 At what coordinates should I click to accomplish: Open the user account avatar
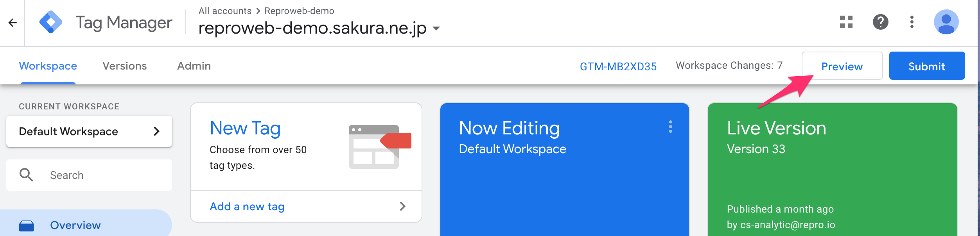(x=946, y=22)
